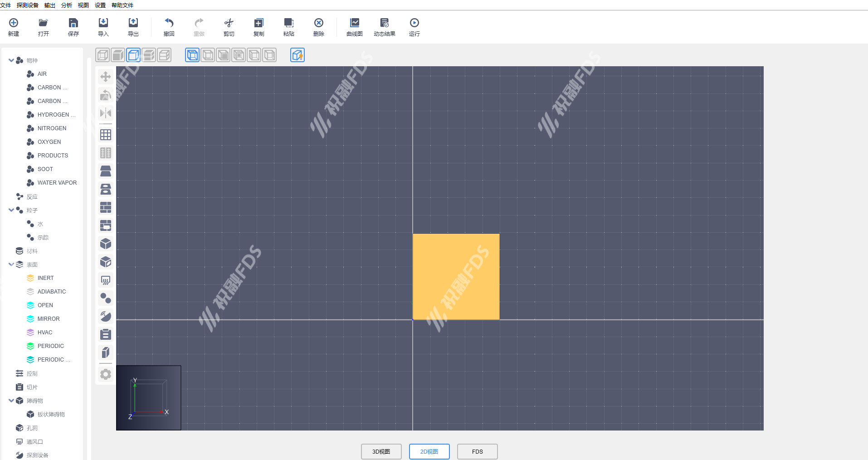The width and height of the screenshot is (868, 460).
Task: Click the 保存 save icon
Action: tap(73, 27)
